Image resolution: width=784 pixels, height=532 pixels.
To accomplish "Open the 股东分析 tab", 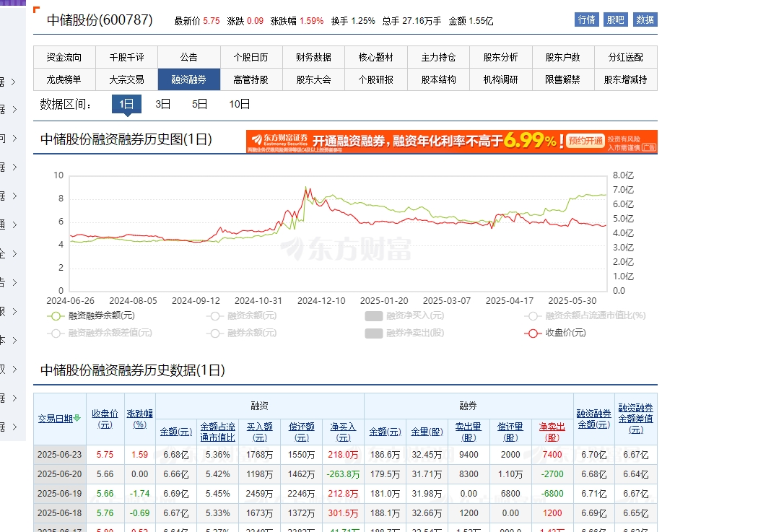I will pos(501,57).
